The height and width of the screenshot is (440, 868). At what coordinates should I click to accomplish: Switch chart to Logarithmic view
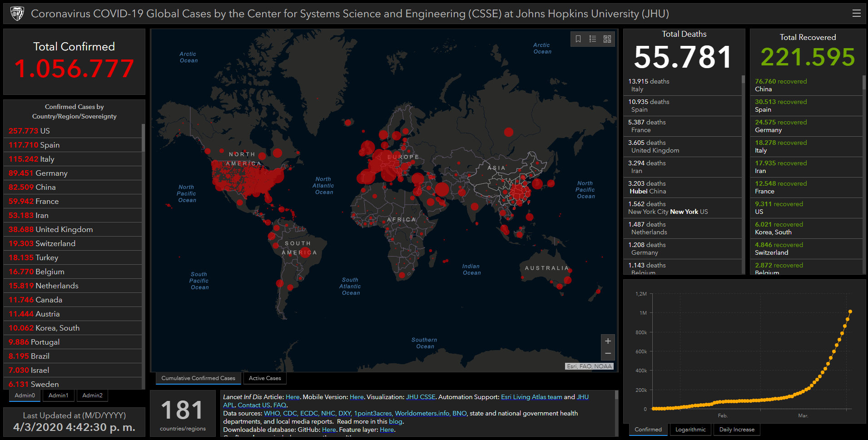pos(690,430)
